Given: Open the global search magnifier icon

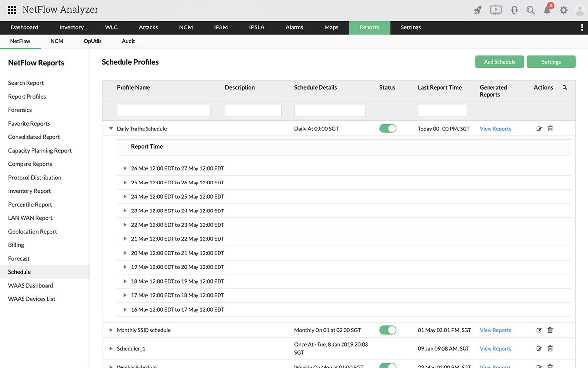Looking at the screenshot, I should (x=531, y=10).
